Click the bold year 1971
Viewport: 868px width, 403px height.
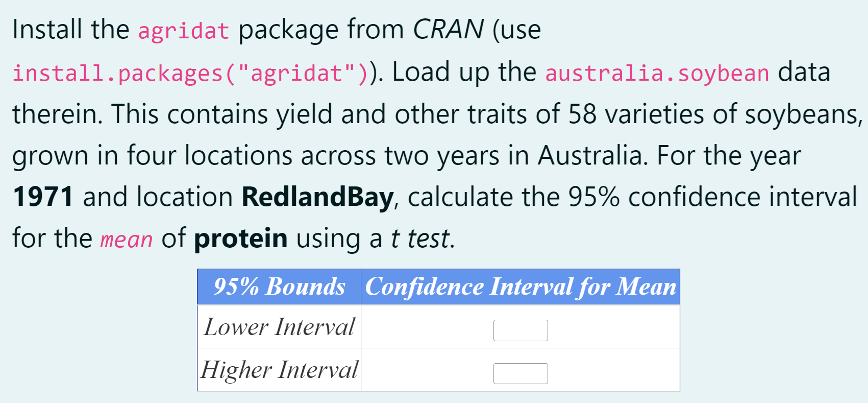pos(43,197)
